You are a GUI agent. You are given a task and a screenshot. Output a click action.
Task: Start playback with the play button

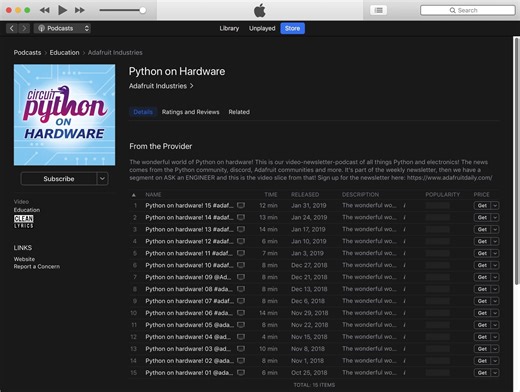[62, 10]
